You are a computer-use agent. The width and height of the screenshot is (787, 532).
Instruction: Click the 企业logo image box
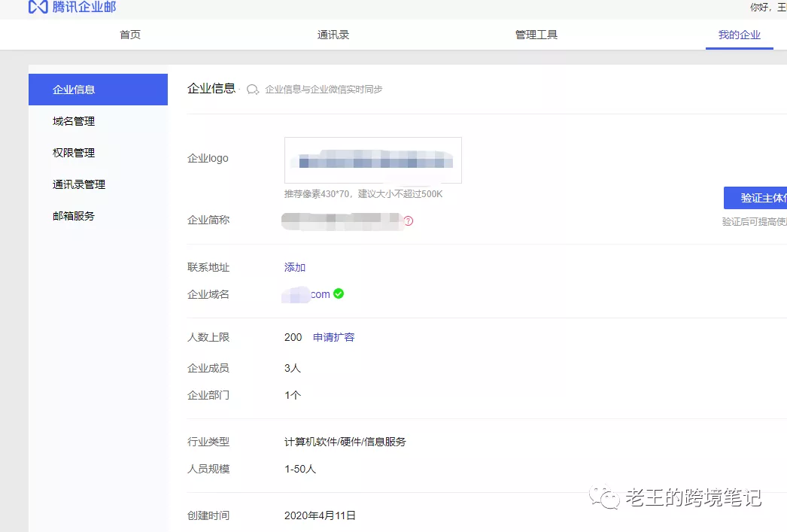click(372, 160)
